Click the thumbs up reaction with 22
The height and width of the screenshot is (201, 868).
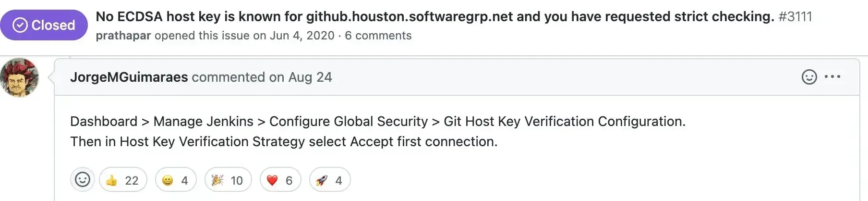[123, 180]
